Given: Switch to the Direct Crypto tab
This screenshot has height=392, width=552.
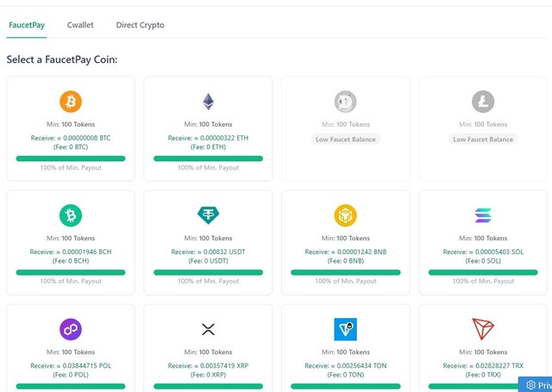Looking at the screenshot, I should (x=140, y=25).
